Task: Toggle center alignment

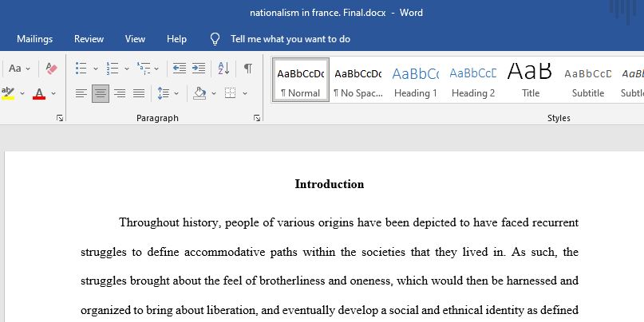Action: coord(101,93)
